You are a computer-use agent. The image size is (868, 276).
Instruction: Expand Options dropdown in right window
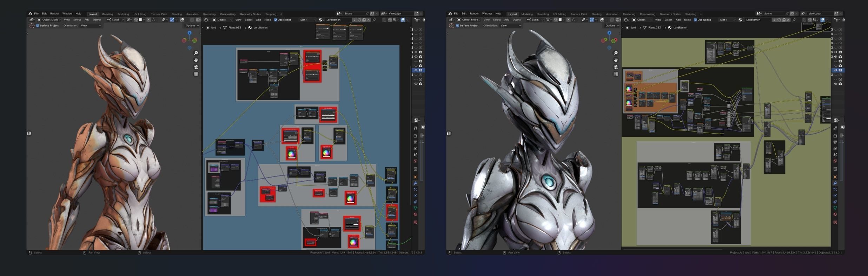612,26
